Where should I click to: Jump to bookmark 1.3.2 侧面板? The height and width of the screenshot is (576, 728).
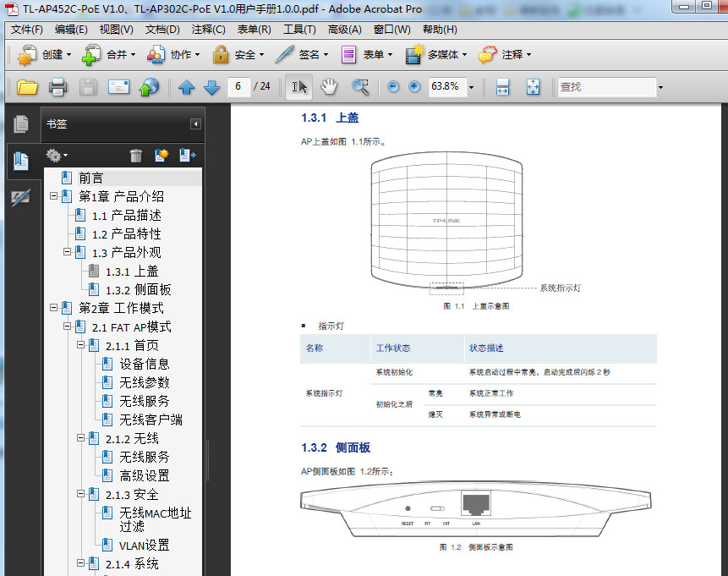click(x=139, y=290)
